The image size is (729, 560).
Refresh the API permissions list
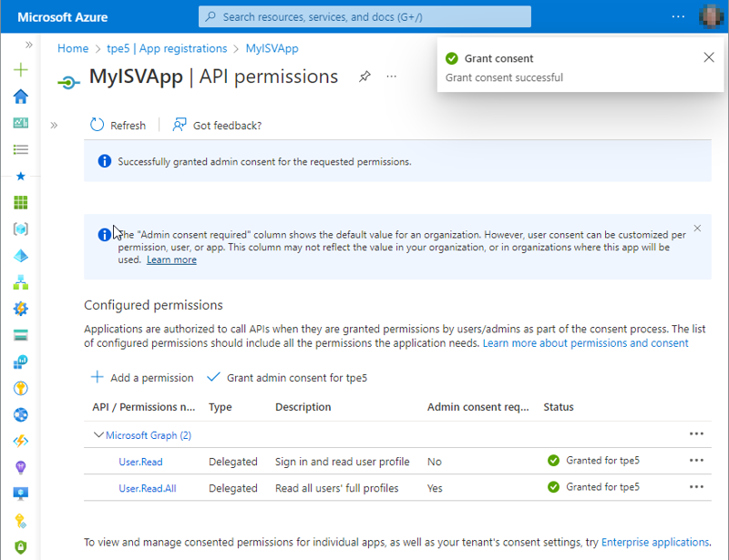click(118, 125)
